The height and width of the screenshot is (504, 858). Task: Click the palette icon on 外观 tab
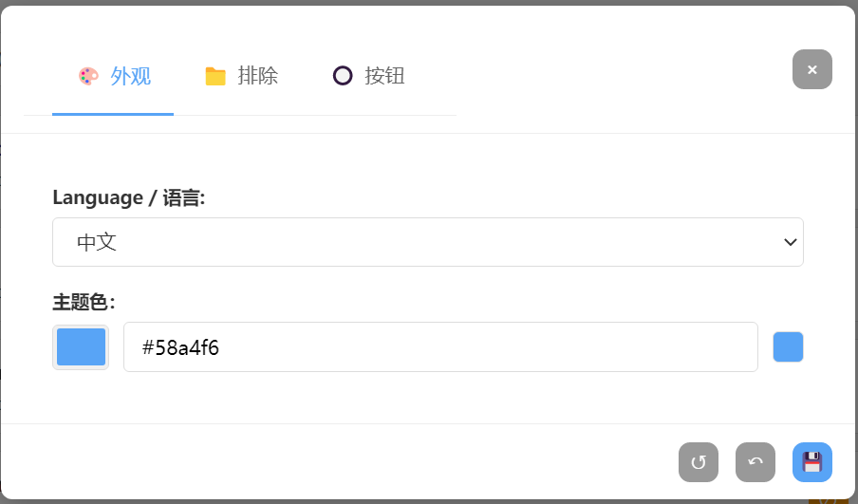pyautogui.click(x=88, y=77)
